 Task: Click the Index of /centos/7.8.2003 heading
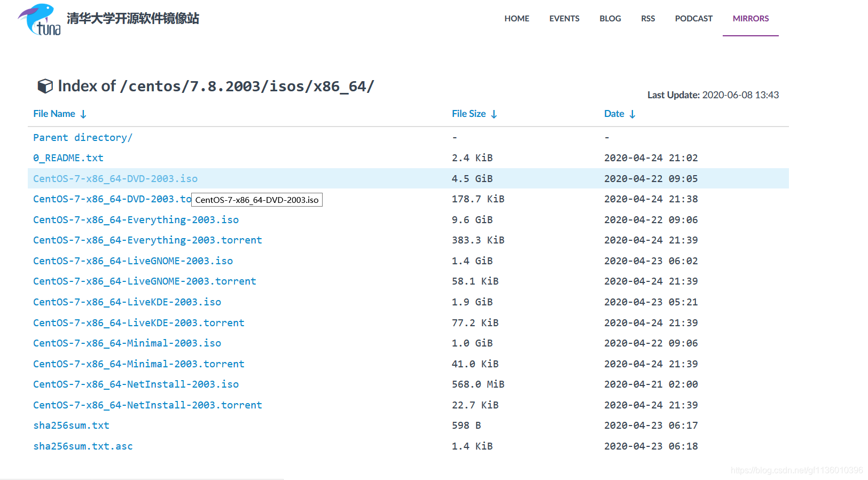click(x=216, y=86)
